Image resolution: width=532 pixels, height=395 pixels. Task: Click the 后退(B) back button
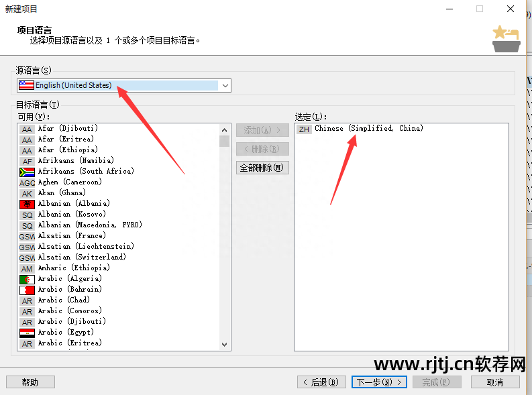[x=321, y=382]
